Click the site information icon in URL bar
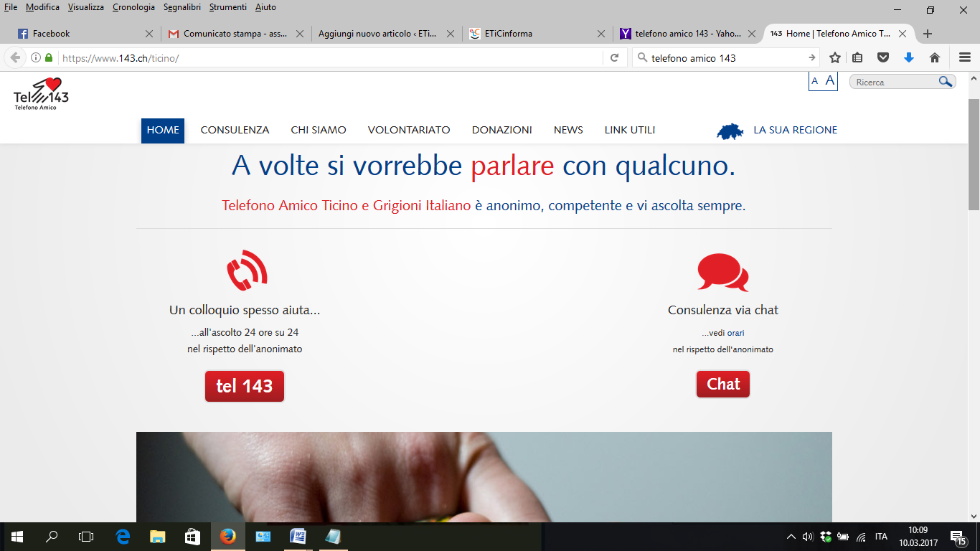Image resolution: width=980 pixels, height=551 pixels. (x=36, y=58)
